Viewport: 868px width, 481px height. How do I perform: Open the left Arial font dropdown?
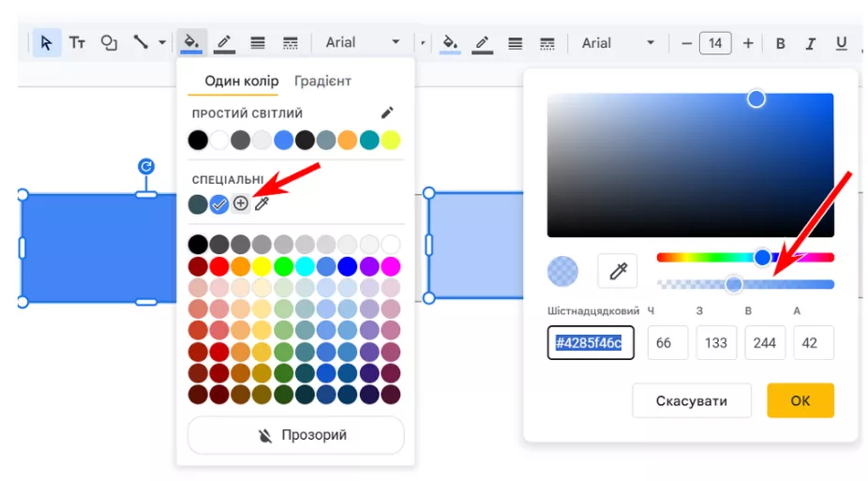pyautogui.click(x=363, y=43)
